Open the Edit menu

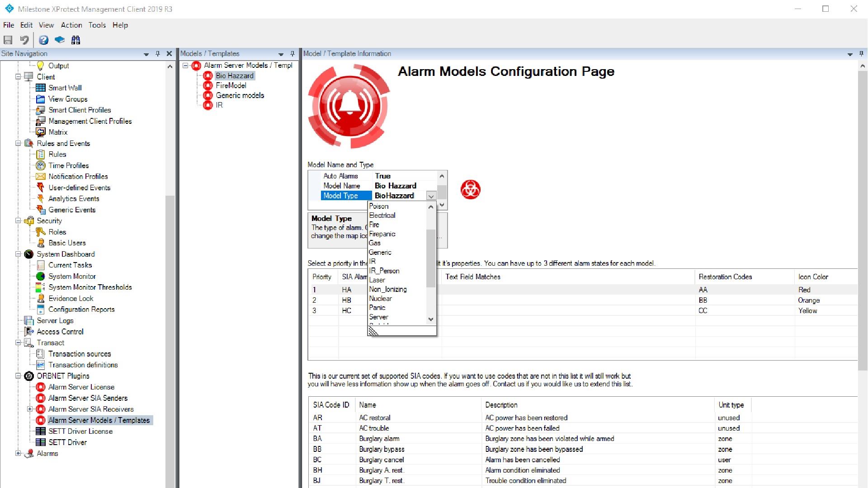pos(26,25)
